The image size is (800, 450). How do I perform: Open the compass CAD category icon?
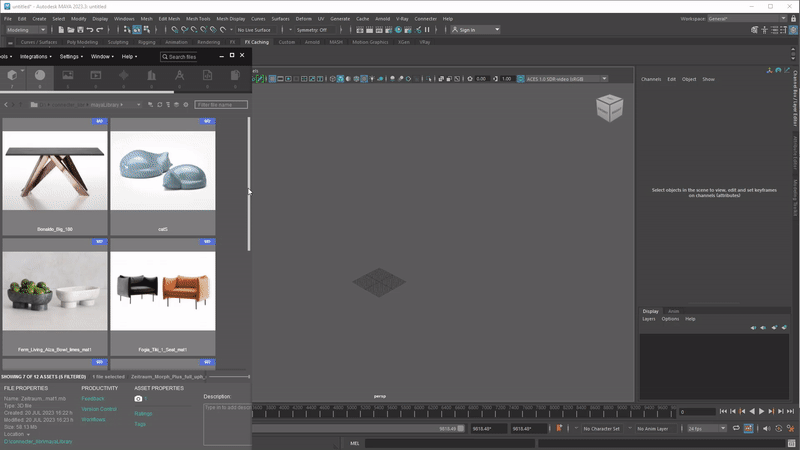(180, 76)
